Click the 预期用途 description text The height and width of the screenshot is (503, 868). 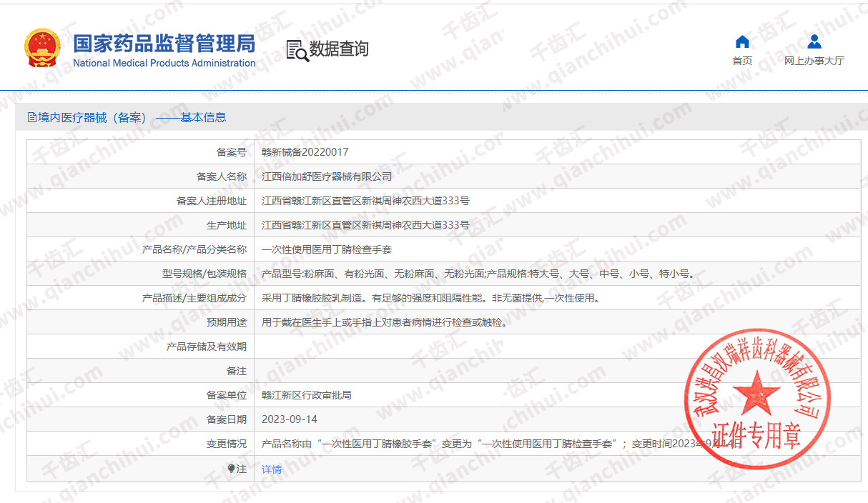click(x=385, y=322)
